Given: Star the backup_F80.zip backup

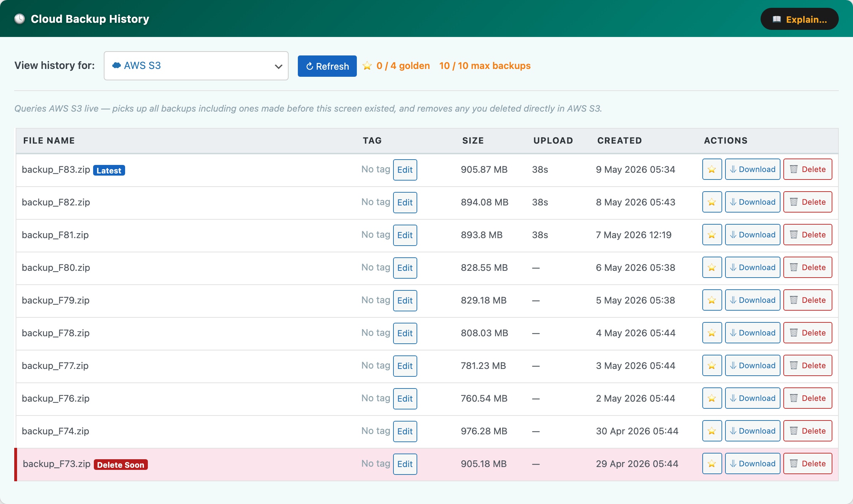Looking at the screenshot, I should (712, 268).
